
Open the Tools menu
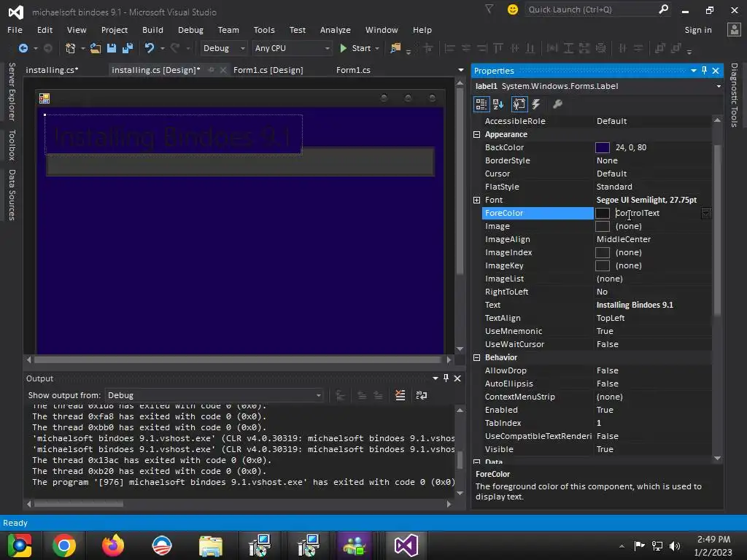coord(264,29)
